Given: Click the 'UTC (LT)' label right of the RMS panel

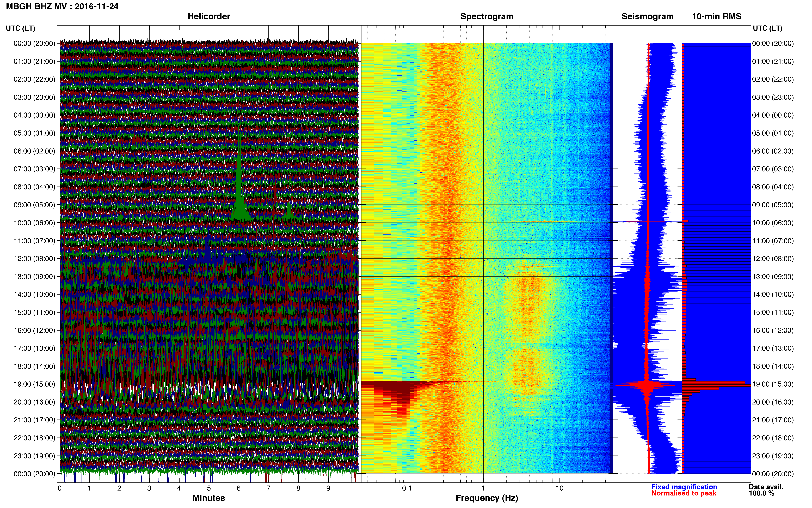Looking at the screenshot, I should coord(767,28).
